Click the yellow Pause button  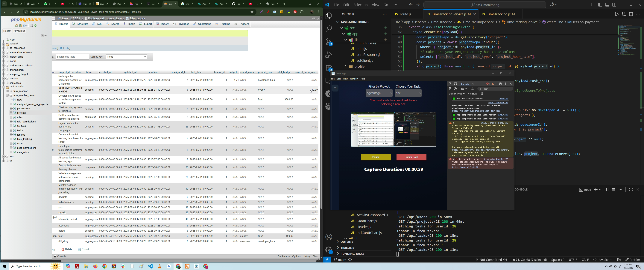[x=376, y=157]
